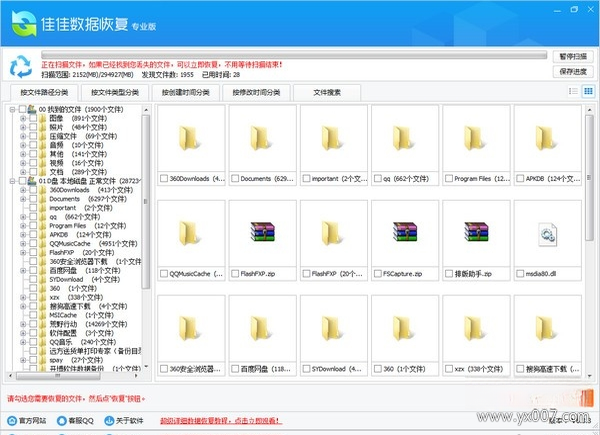Open the detailed recovery tutorial link
Screen dimensions: 600x435
click(220, 421)
